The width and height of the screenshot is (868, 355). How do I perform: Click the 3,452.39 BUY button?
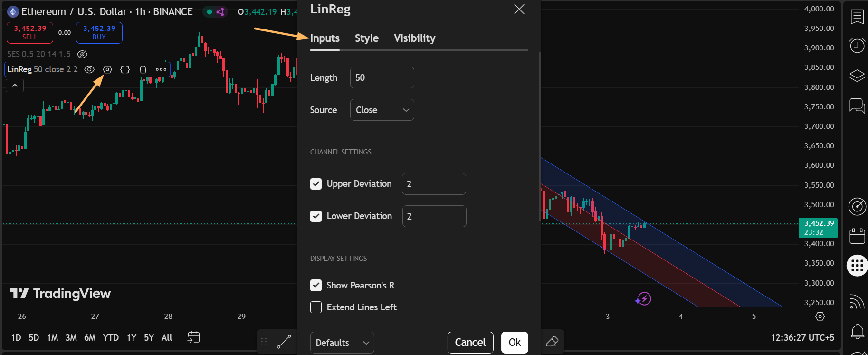pos(99,33)
